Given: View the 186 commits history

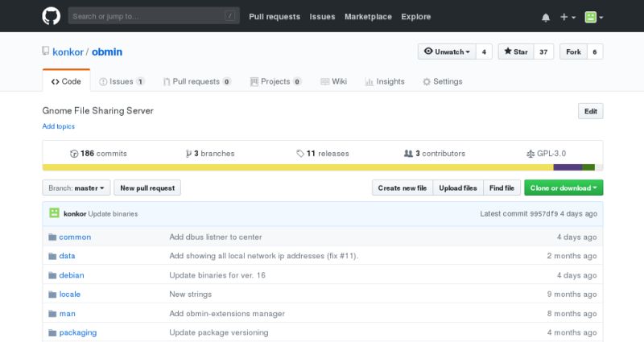Looking at the screenshot, I should [98, 154].
